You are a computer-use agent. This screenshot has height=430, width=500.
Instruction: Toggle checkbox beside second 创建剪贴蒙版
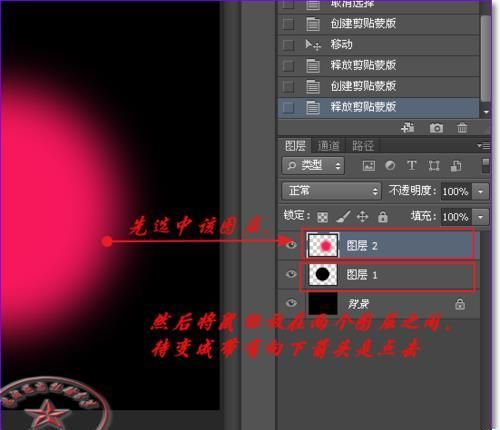[288, 86]
